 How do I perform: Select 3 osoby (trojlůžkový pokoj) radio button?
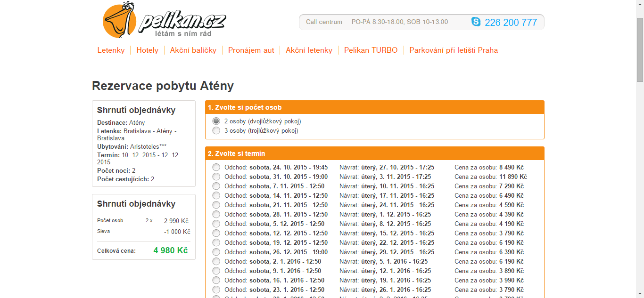point(216,130)
